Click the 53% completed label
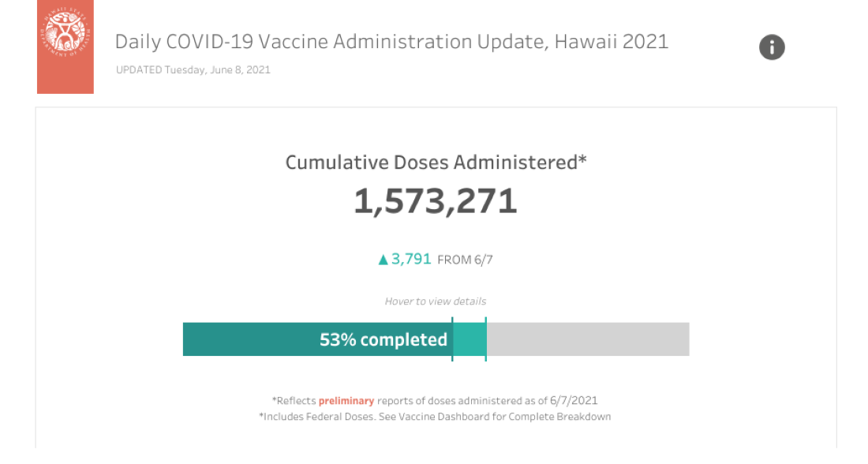Image resolution: width=868 pixels, height=464 pixels. tap(383, 339)
